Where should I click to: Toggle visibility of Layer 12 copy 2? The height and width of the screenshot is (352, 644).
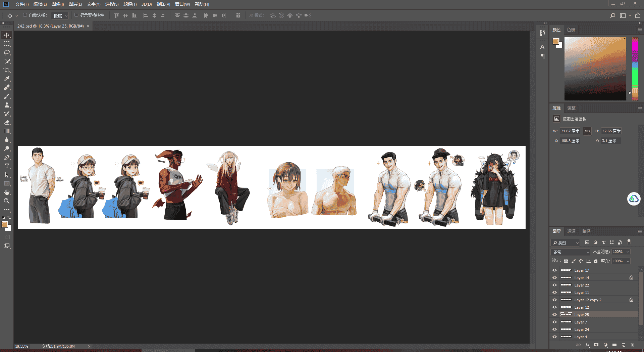[x=554, y=300]
